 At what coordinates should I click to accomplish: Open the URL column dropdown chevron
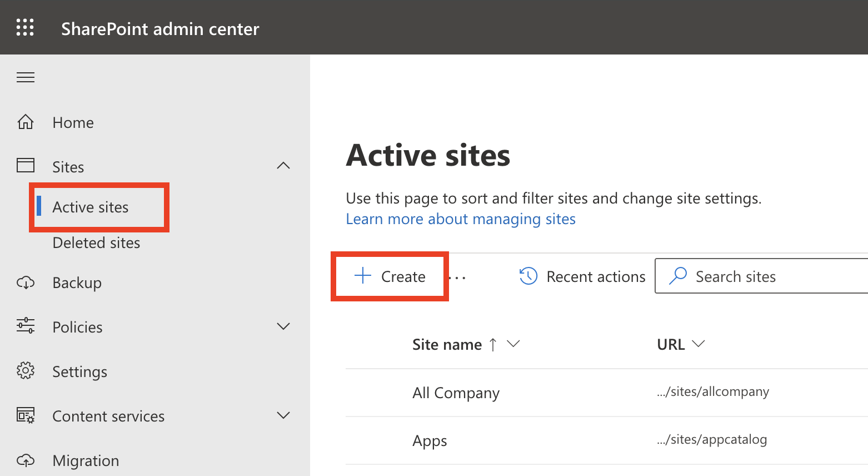click(699, 344)
